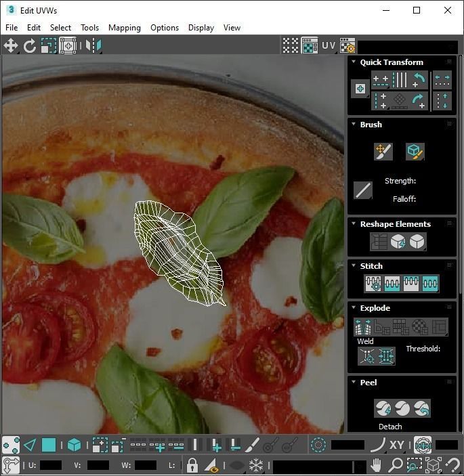Click the Break icon in Explode

coord(363,326)
